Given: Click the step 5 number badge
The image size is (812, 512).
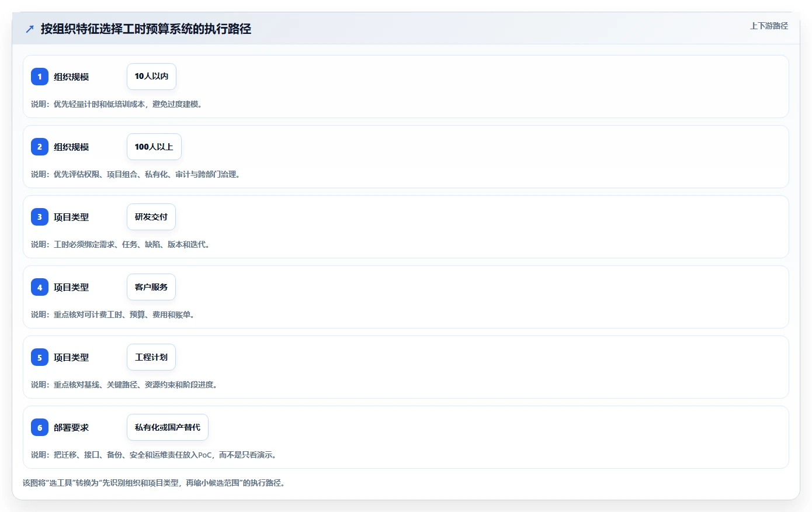Looking at the screenshot, I should tap(40, 357).
